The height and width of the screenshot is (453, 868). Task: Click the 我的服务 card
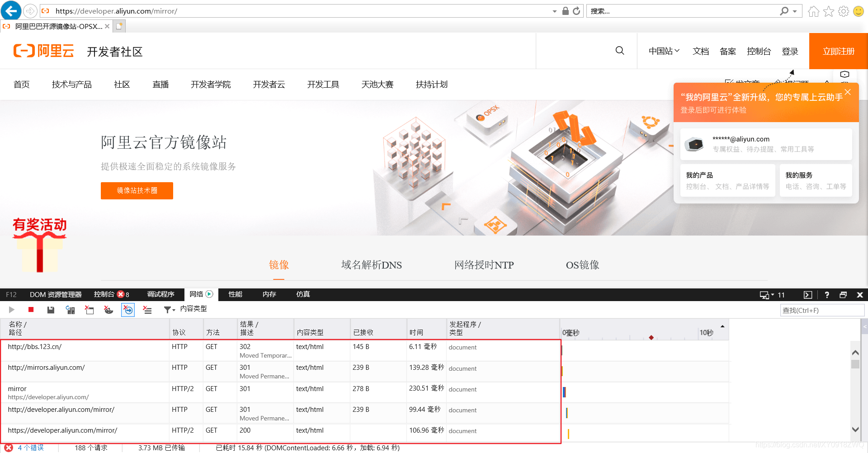pyautogui.click(x=816, y=180)
